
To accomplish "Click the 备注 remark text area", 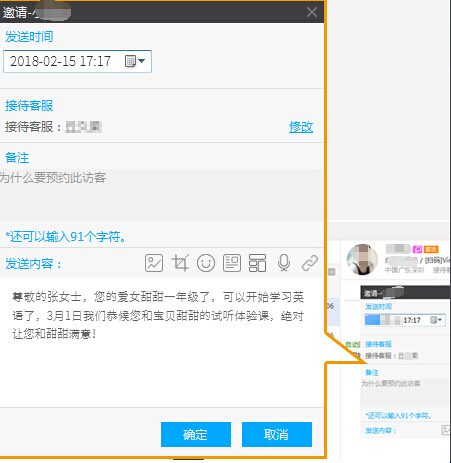I will (x=162, y=195).
